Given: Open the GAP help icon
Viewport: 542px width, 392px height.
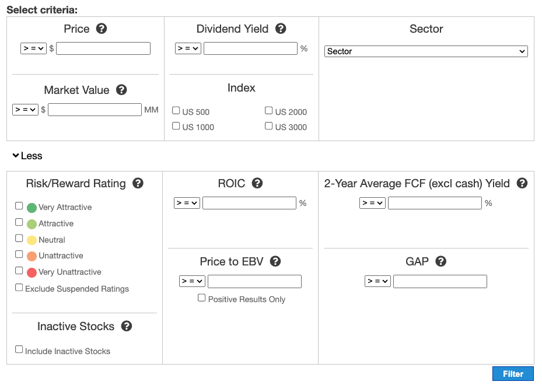Looking at the screenshot, I should (440, 261).
